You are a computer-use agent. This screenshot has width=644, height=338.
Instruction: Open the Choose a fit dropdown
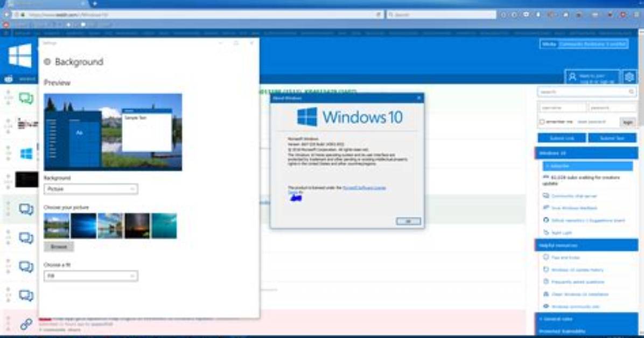[x=91, y=276]
